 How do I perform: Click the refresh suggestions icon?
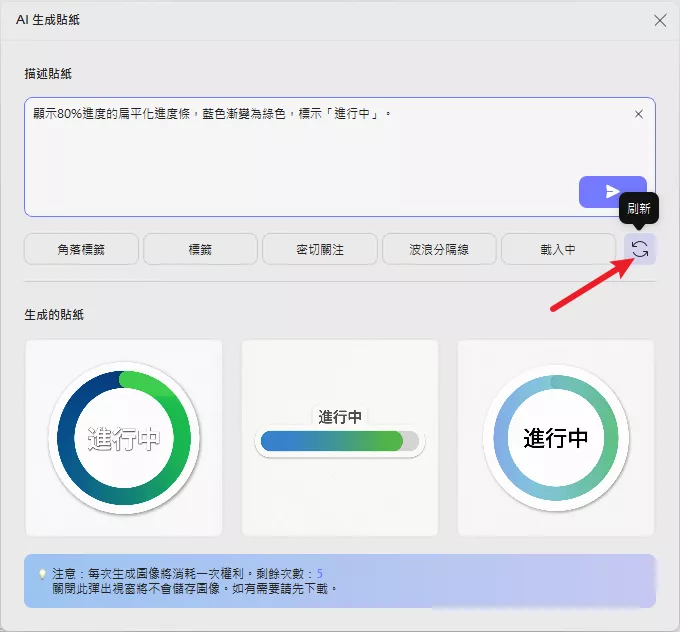click(x=640, y=249)
